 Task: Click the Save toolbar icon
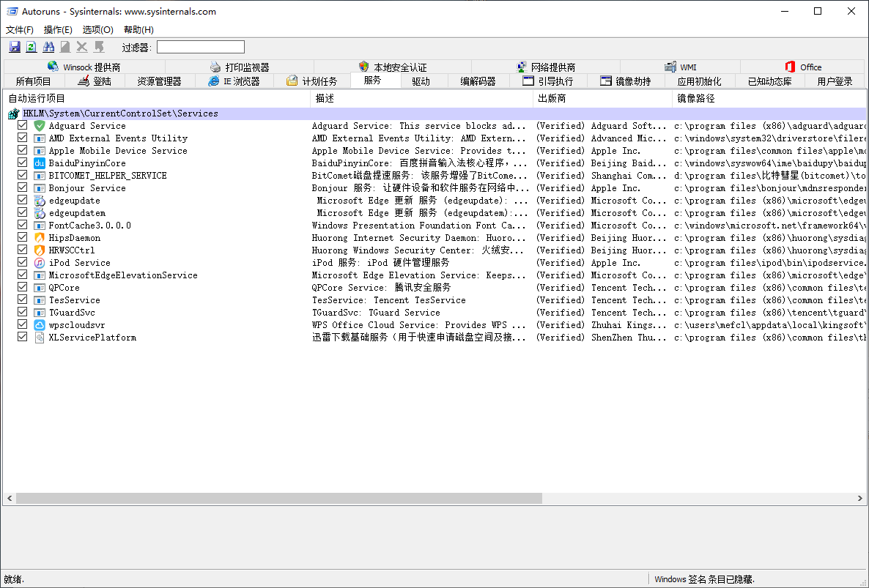click(x=15, y=47)
